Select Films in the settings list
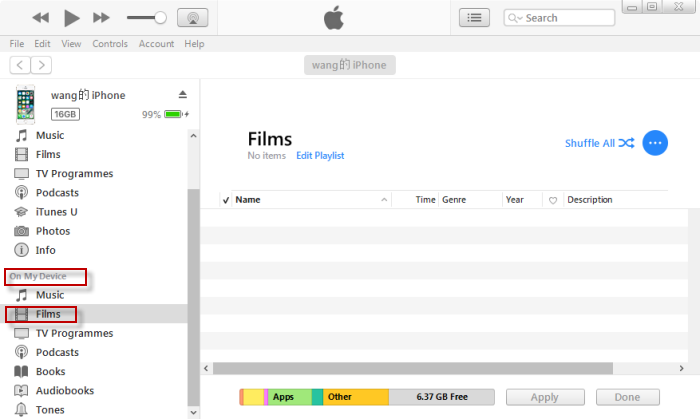This screenshot has height=419, width=700. 48,154
